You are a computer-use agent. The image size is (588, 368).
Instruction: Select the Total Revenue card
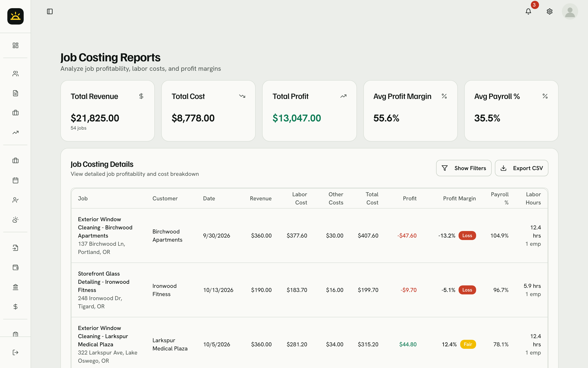107,111
